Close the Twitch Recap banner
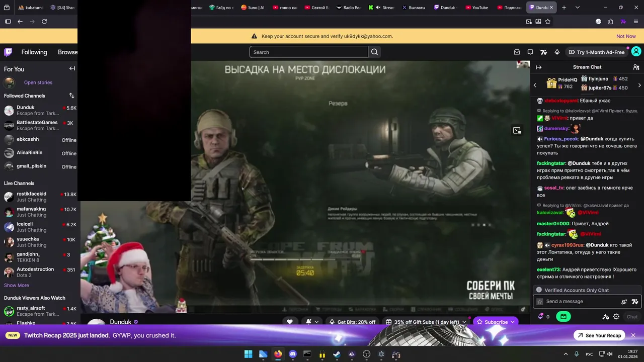 click(633, 335)
